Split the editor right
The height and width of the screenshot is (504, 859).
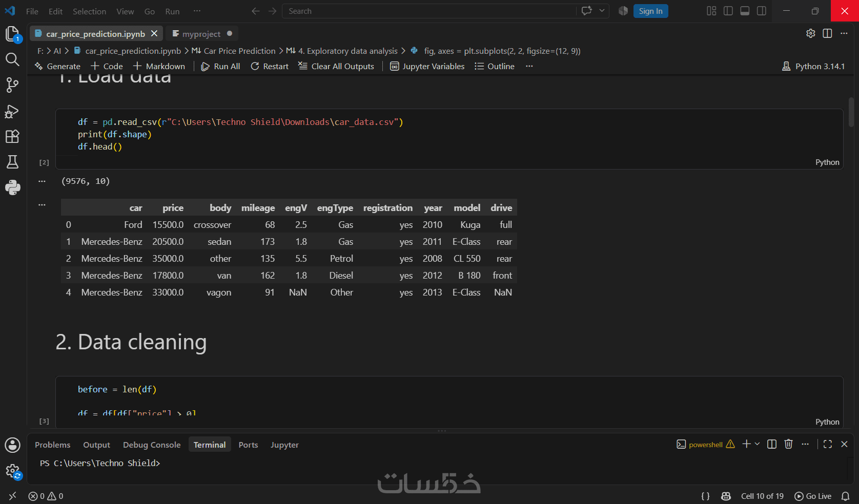[827, 33]
